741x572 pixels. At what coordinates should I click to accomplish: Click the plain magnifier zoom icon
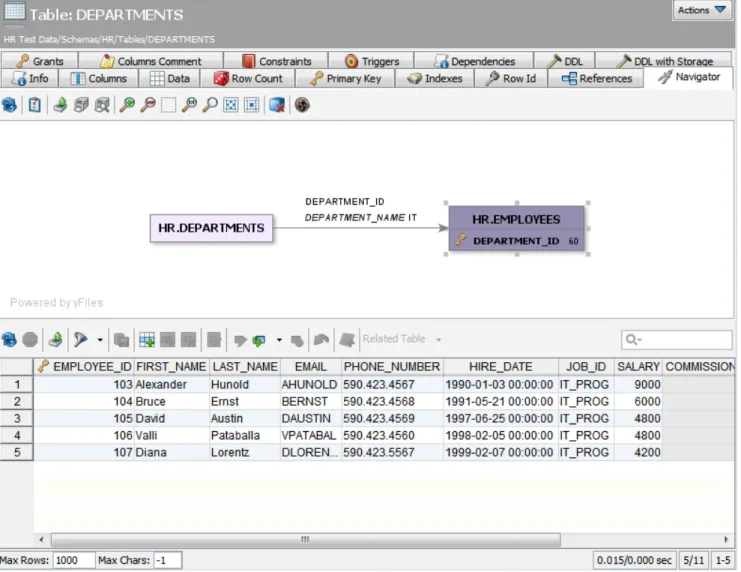click(210, 104)
